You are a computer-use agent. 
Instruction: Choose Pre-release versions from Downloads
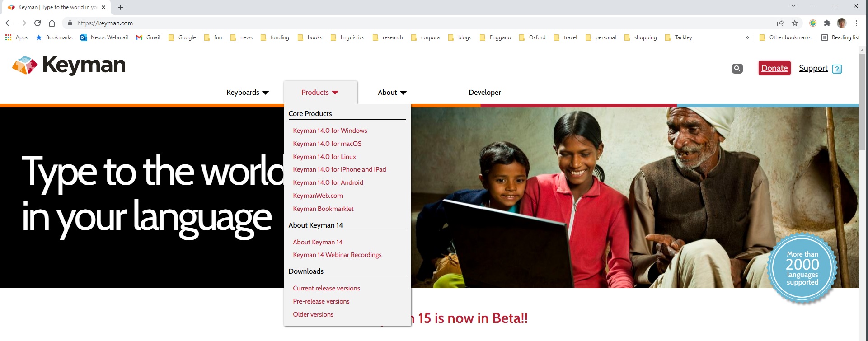pyautogui.click(x=321, y=301)
